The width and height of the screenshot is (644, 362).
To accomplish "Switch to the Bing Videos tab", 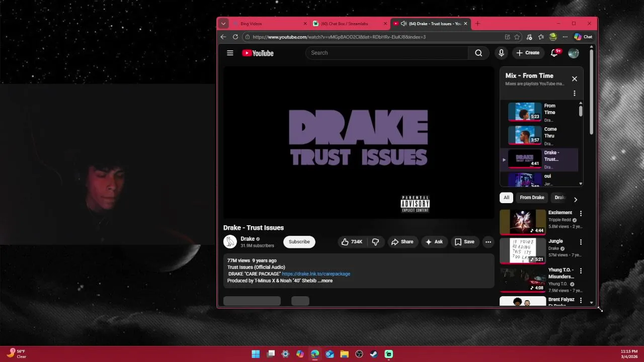I will click(x=270, y=24).
